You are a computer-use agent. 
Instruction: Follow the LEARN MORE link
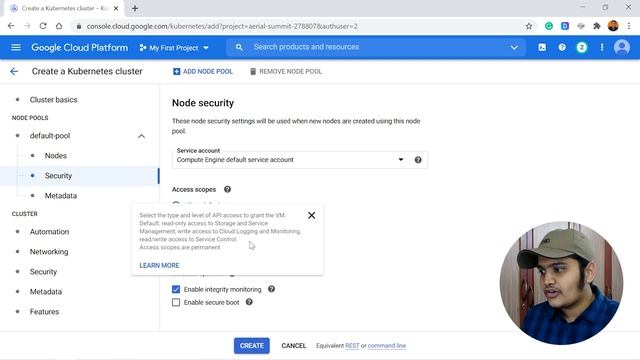point(159,265)
